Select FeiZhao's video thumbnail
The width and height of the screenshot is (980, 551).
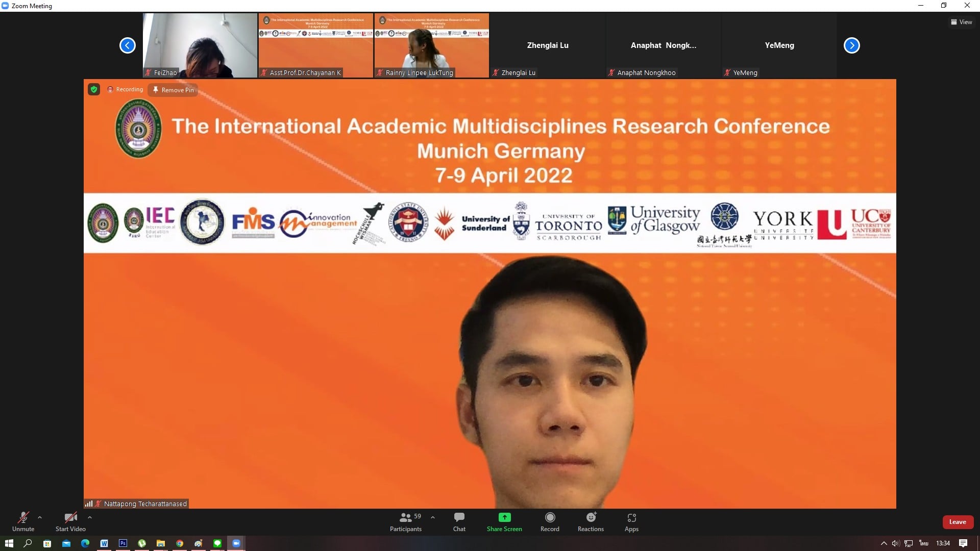(200, 45)
